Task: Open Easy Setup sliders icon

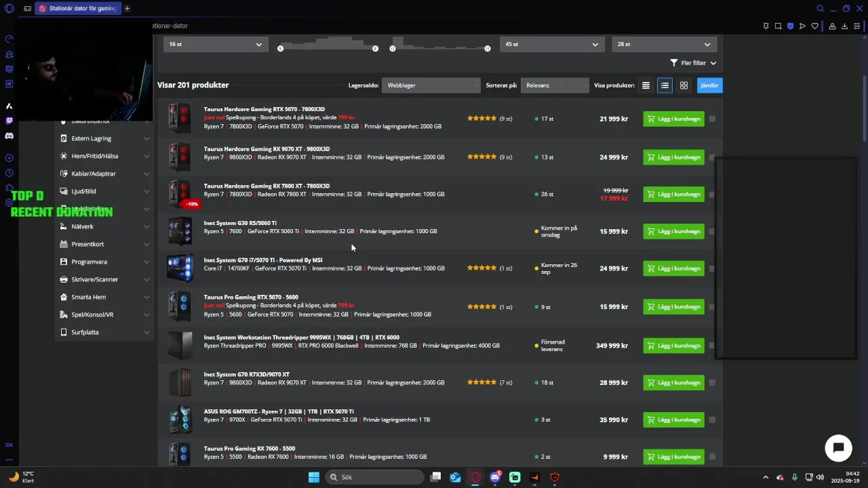Action: pyautogui.click(x=857, y=26)
